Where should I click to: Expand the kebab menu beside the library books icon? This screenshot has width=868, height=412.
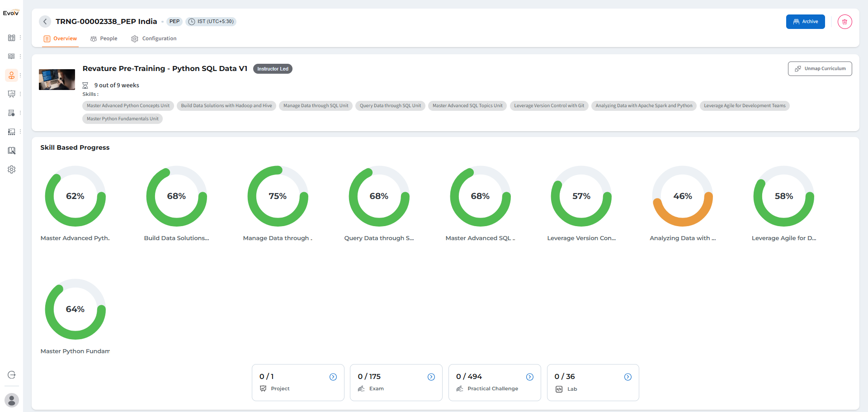click(20, 38)
